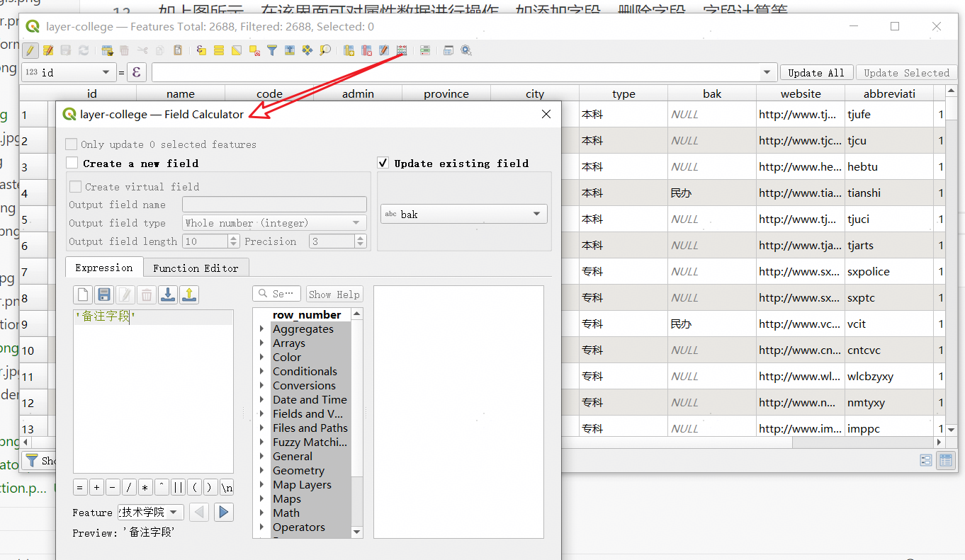Click the import expressions download icon
965x560 pixels.
[168, 295]
